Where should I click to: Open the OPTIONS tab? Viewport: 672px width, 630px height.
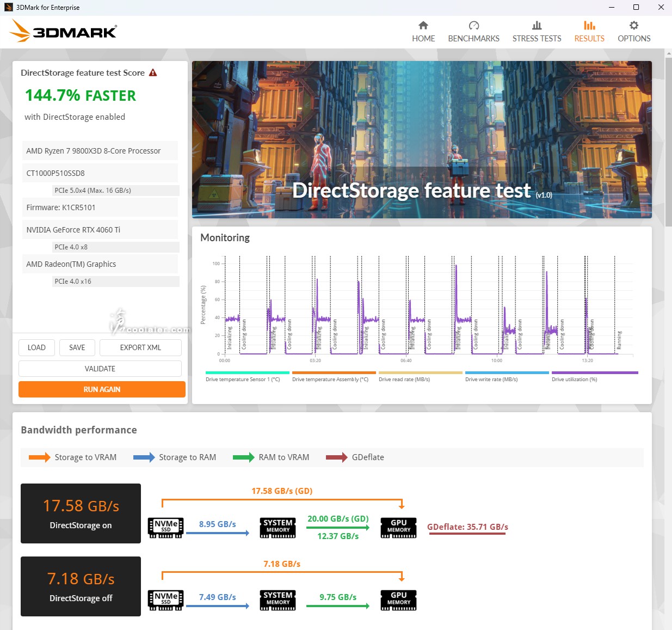pyautogui.click(x=634, y=32)
